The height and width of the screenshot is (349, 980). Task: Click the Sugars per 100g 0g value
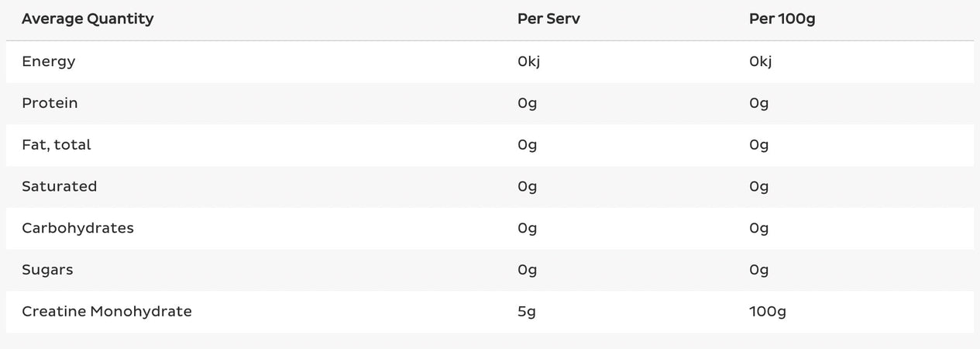coord(759,270)
